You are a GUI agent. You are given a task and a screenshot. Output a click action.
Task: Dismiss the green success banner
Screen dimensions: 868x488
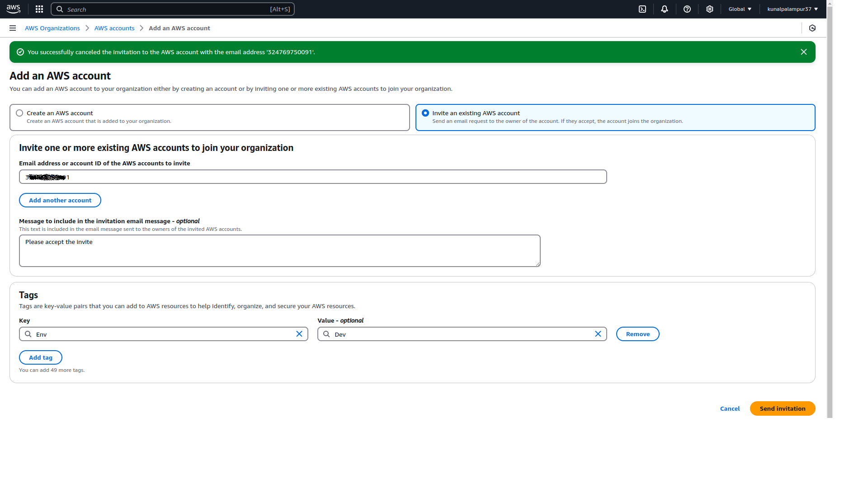pyautogui.click(x=804, y=52)
